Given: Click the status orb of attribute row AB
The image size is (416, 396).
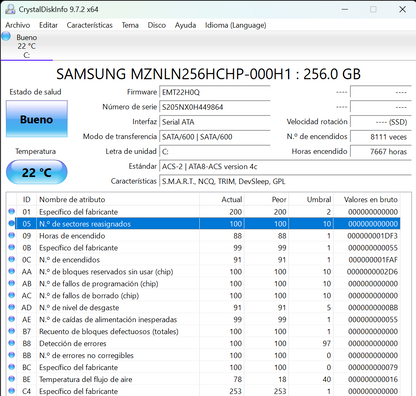Looking at the screenshot, I should tap(12, 283).
